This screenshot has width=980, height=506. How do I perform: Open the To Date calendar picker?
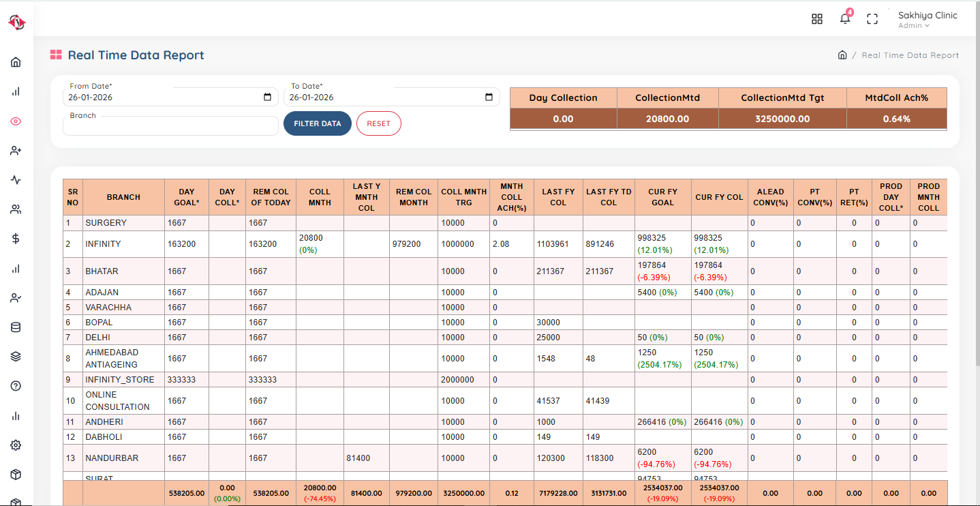[489, 97]
